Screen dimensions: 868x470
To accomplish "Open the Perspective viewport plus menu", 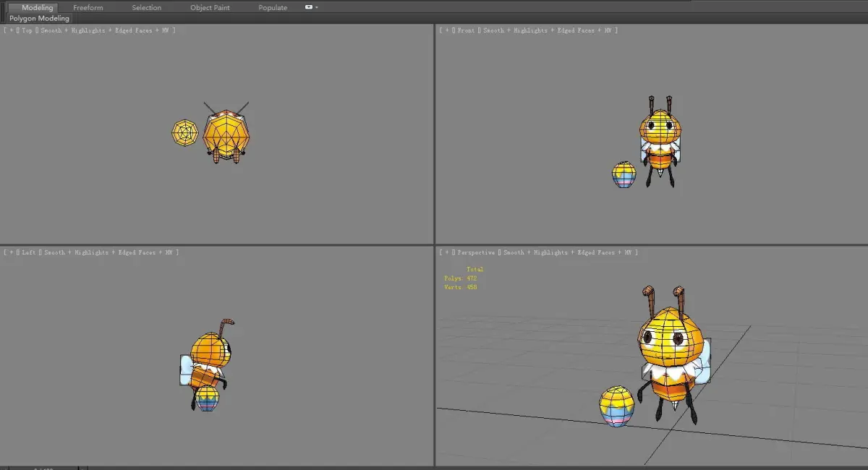I will pos(447,252).
